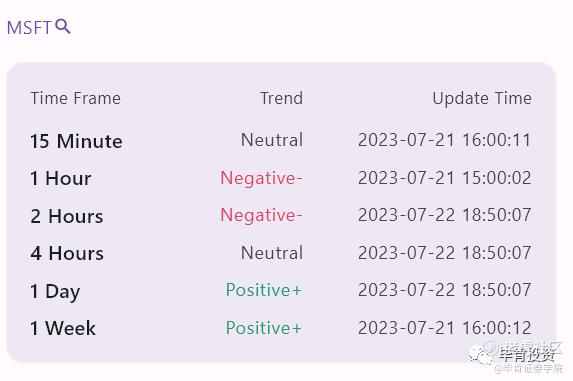Open the MSFT ticker link
Image resolution: width=573 pixels, height=381 pixels.
[29, 28]
